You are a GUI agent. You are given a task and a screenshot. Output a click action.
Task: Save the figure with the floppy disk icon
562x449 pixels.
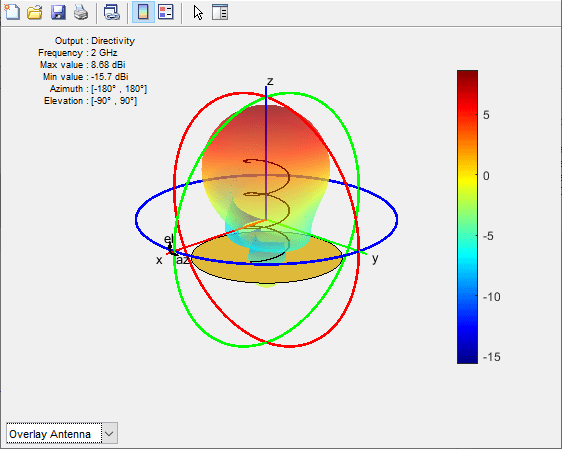[x=58, y=13]
